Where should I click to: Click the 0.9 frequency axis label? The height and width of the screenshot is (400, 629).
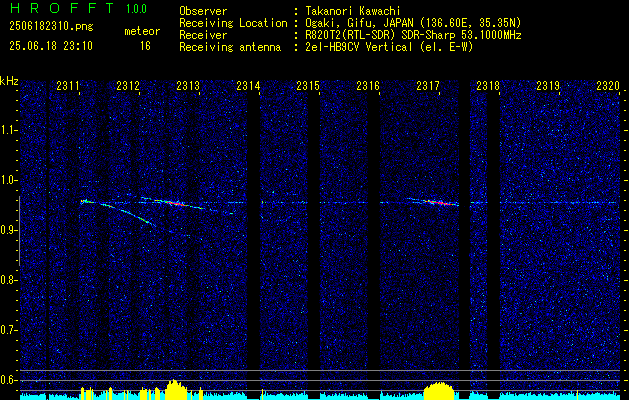[9, 230]
